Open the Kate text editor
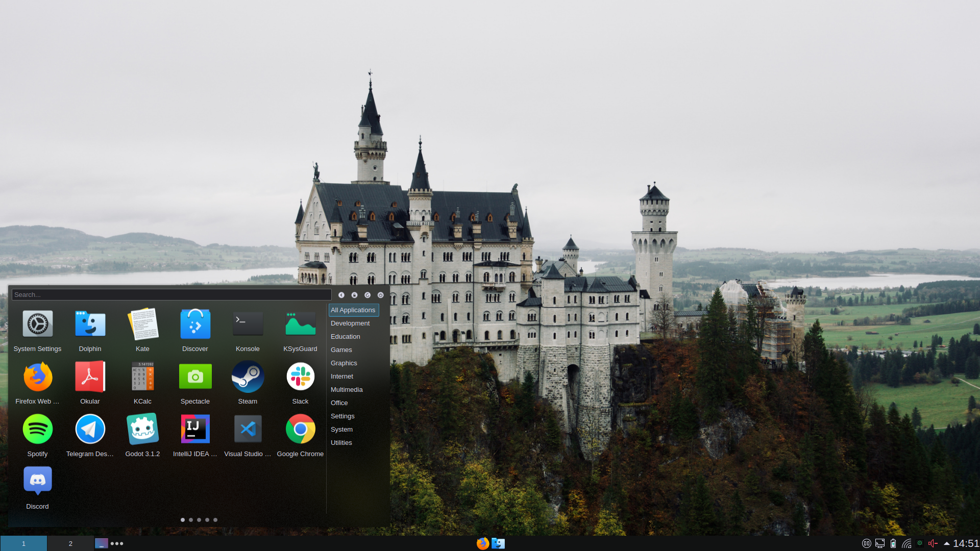Image resolution: width=980 pixels, height=551 pixels. click(x=142, y=330)
